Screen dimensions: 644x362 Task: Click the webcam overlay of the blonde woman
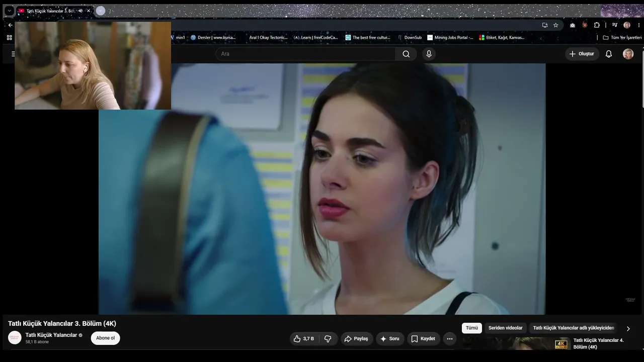(x=93, y=65)
